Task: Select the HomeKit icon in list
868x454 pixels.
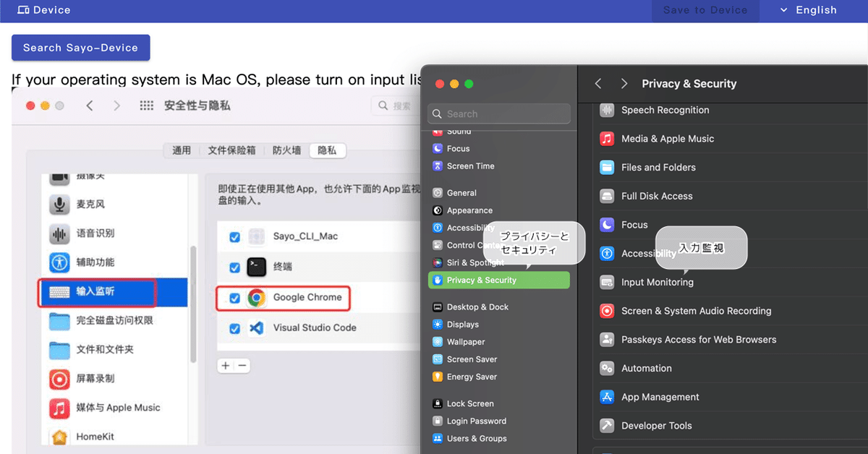Action: tap(59, 437)
